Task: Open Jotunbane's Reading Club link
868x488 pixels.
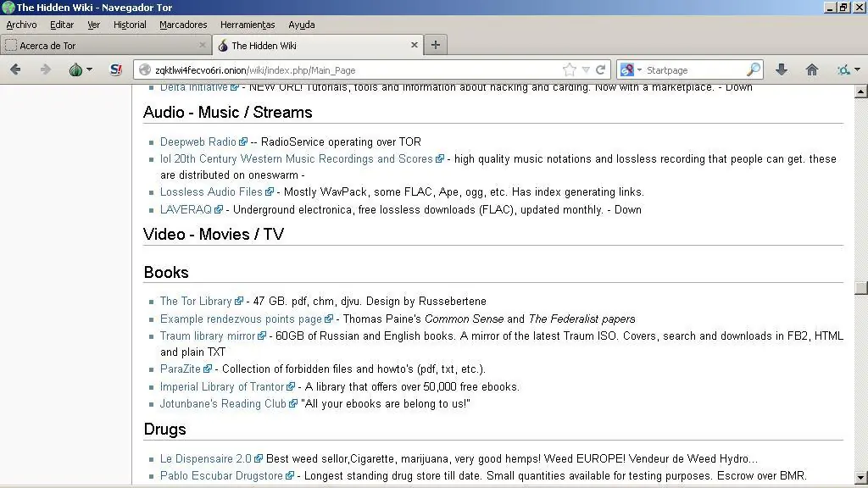Action: [223, 404]
